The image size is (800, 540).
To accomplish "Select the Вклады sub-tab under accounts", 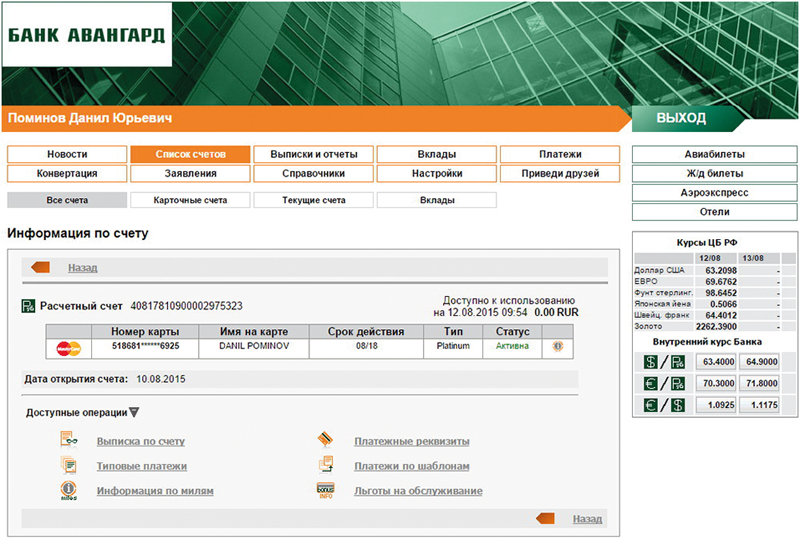I will tap(437, 200).
